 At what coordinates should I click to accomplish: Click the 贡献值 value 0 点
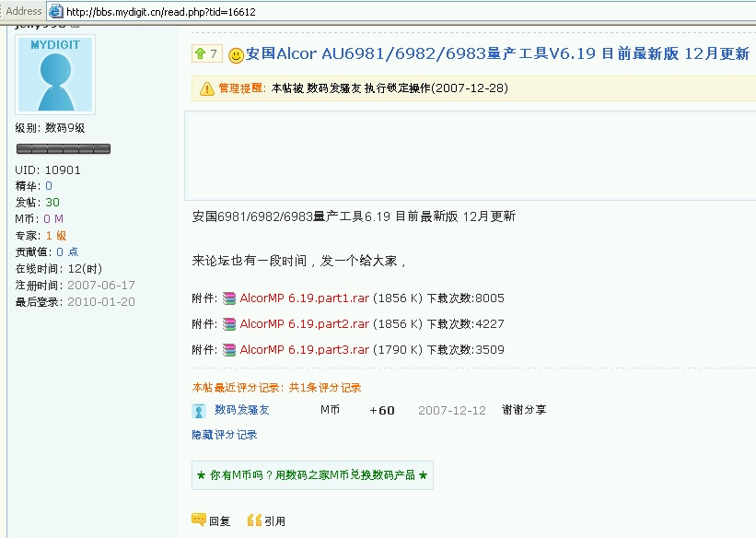67,251
